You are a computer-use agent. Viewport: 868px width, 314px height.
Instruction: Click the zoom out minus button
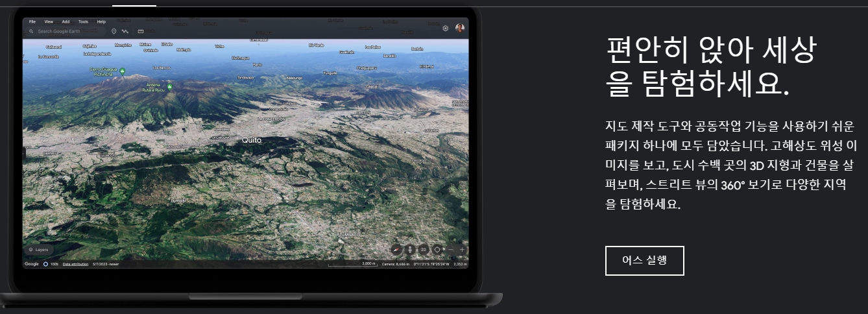coord(451,249)
